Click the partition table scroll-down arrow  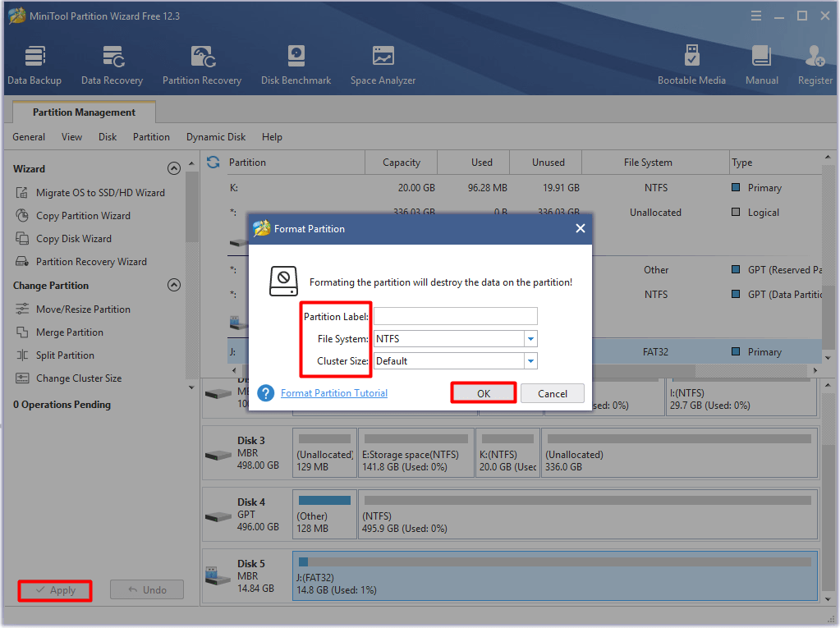click(828, 358)
